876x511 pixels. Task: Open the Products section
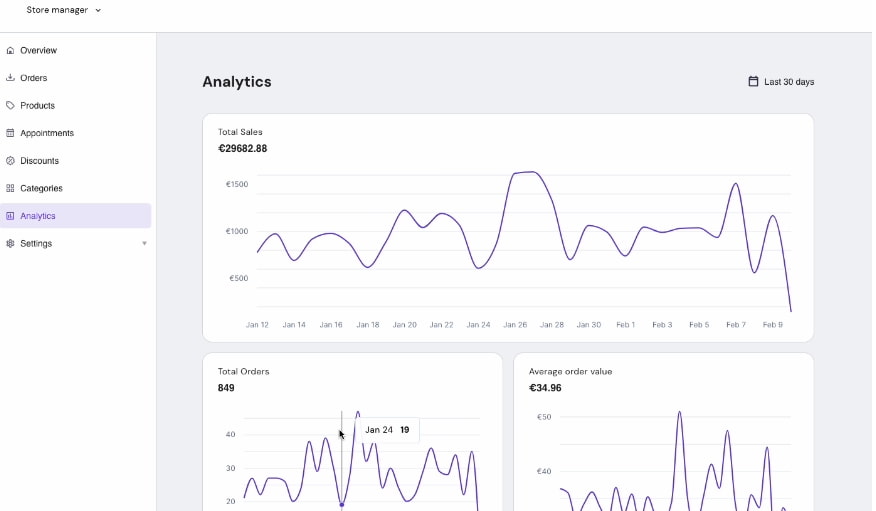click(38, 105)
